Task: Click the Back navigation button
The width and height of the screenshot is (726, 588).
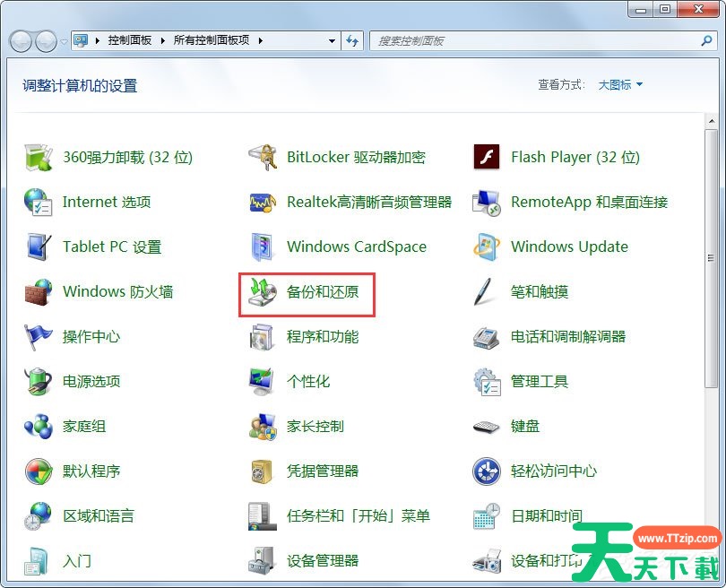Action: tap(21, 41)
